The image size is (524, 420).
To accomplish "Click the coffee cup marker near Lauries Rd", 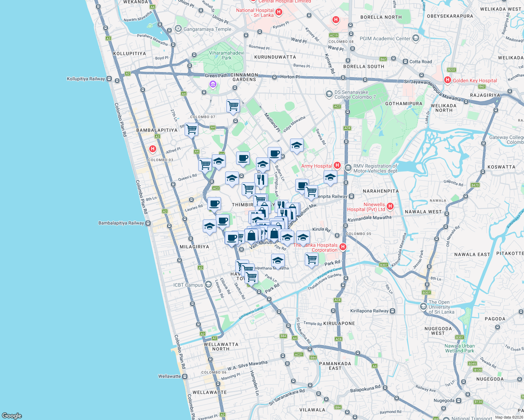I will coord(214,204).
